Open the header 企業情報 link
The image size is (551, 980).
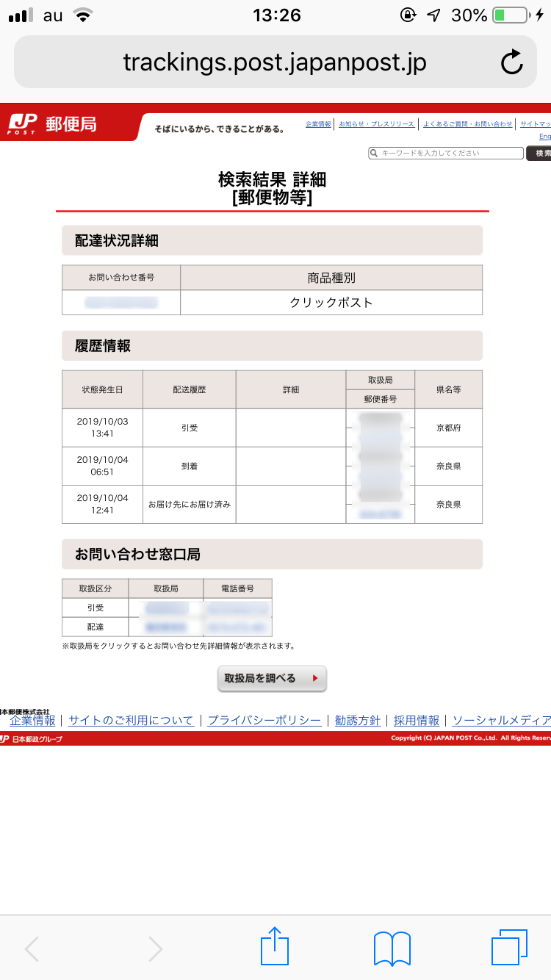coord(318,124)
